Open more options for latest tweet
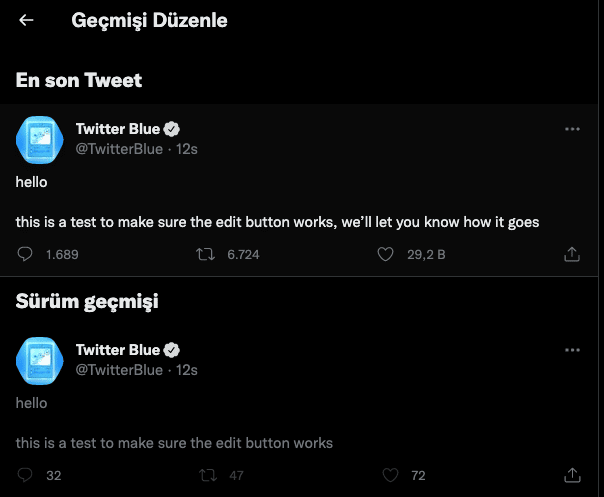This screenshot has width=604, height=497. click(x=572, y=129)
